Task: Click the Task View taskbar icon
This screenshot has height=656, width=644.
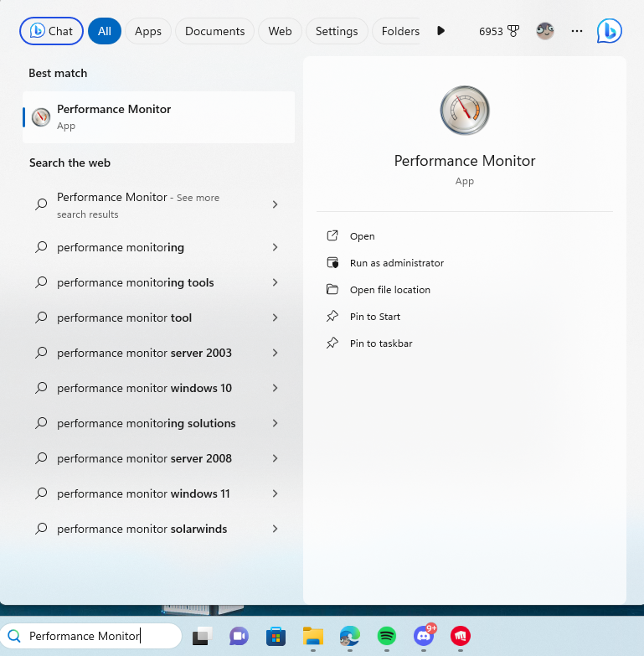Action: (201, 637)
